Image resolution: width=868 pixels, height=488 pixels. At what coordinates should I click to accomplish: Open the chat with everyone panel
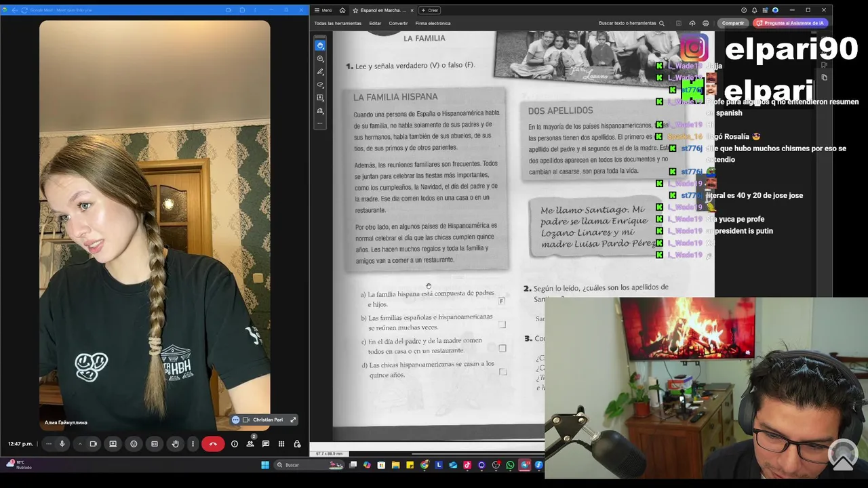coord(266,444)
